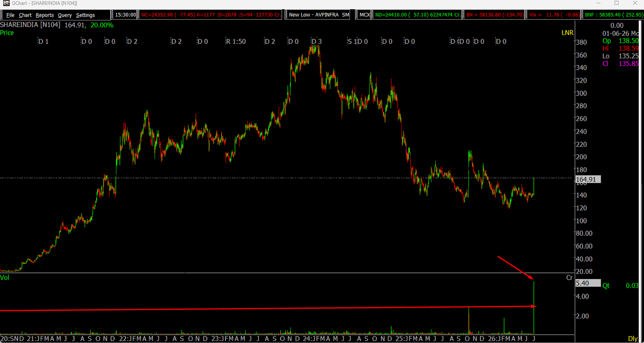
Task: Click the 01-06-26 date readout
Action: 621,33
